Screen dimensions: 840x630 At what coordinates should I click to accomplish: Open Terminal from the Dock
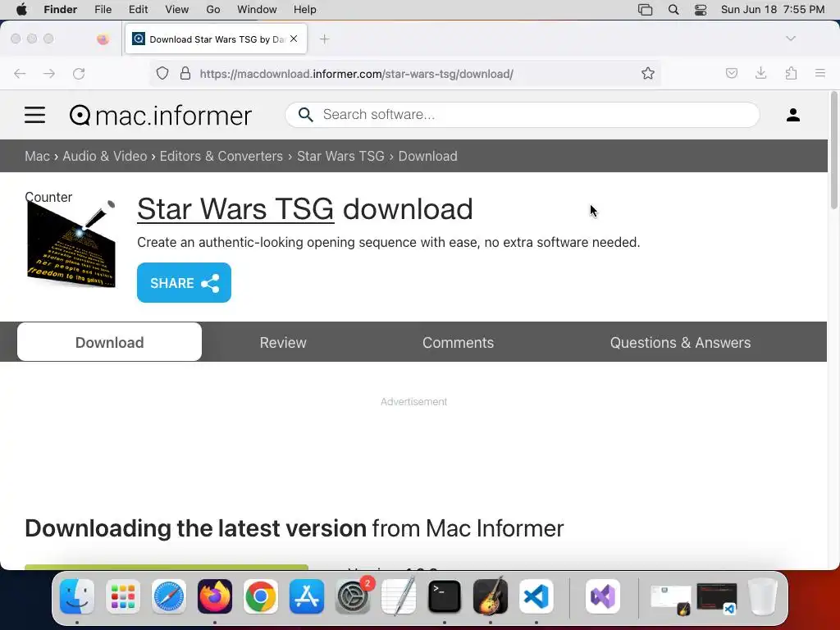445,596
